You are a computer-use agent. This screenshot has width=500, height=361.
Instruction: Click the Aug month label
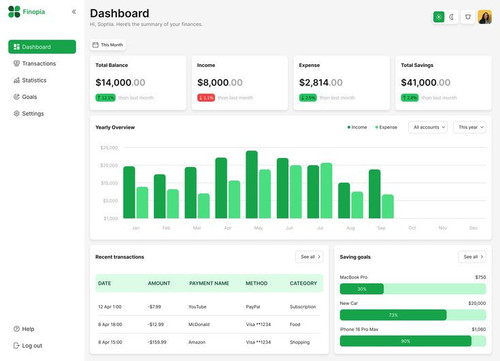[351, 228]
